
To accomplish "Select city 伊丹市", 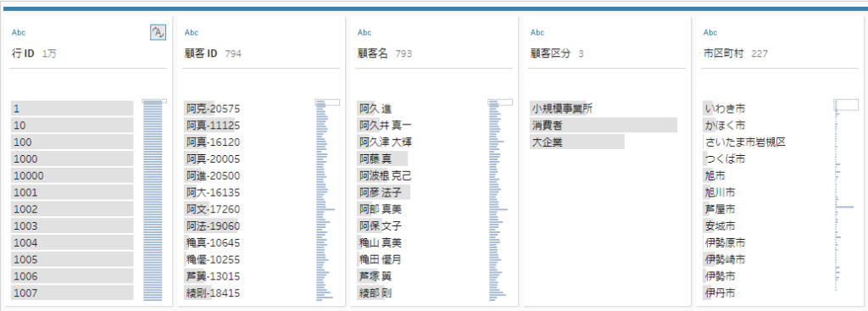I will point(720,292).
